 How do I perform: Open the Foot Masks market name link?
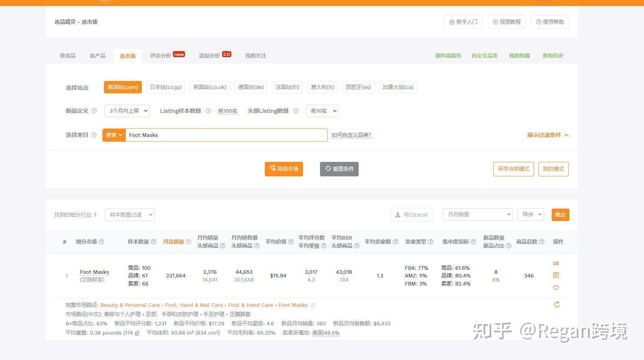click(x=94, y=272)
